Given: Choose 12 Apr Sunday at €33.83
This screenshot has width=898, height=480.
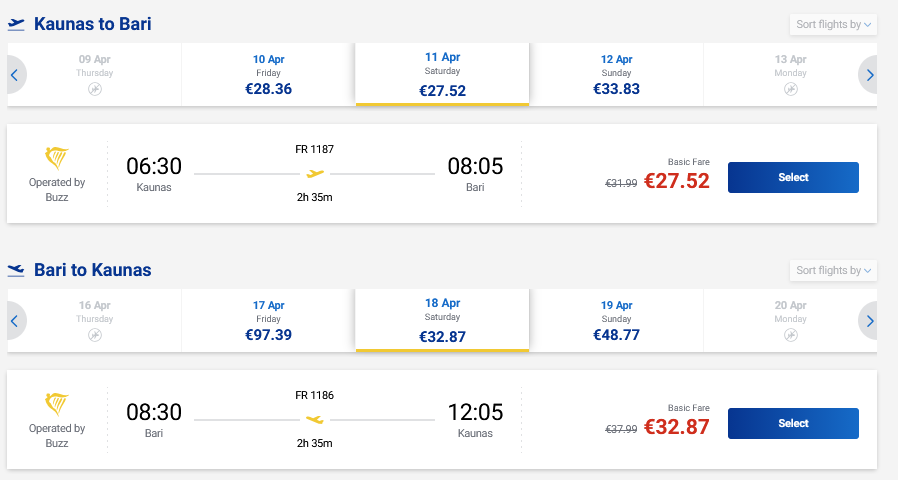Looking at the screenshot, I should point(616,75).
